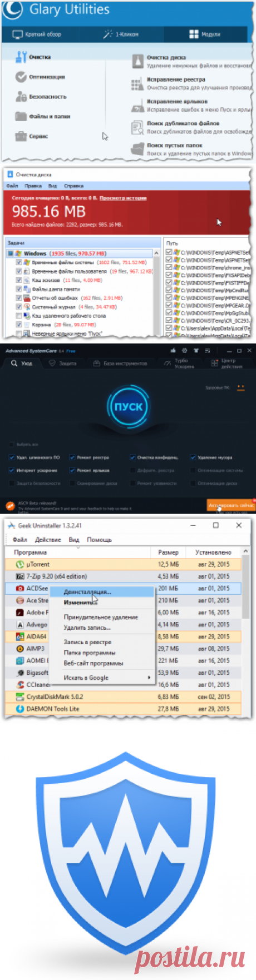Toggle the Ремонт реестра checkbox

pos(72,457)
